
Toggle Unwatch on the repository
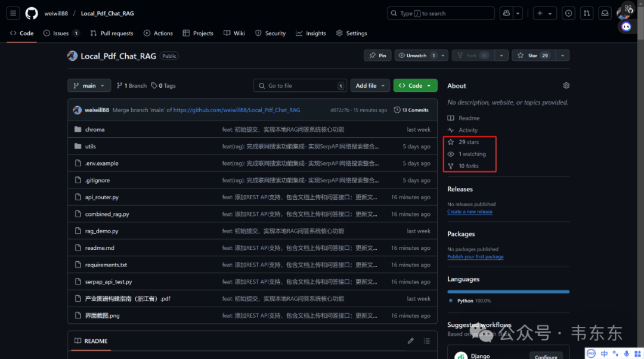coord(417,55)
